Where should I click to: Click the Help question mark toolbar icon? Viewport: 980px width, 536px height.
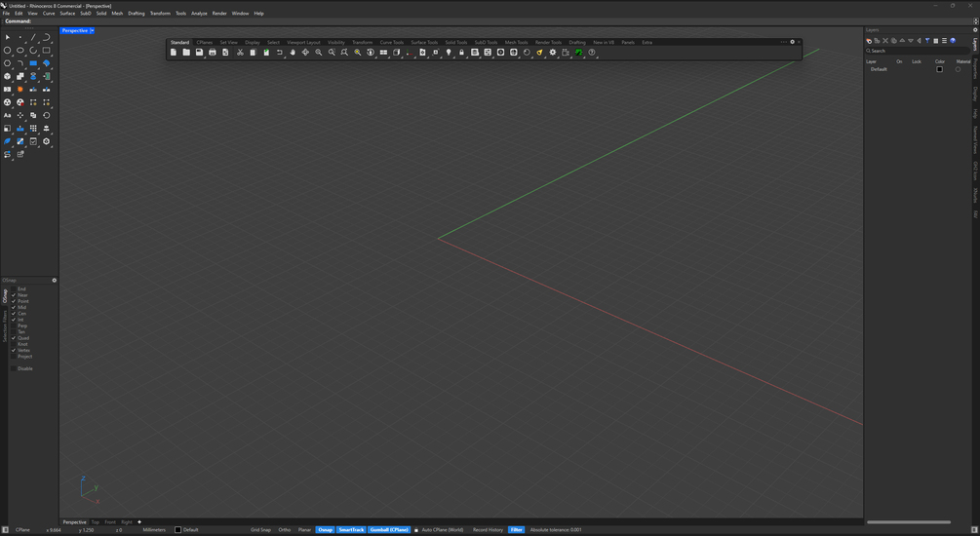592,53
